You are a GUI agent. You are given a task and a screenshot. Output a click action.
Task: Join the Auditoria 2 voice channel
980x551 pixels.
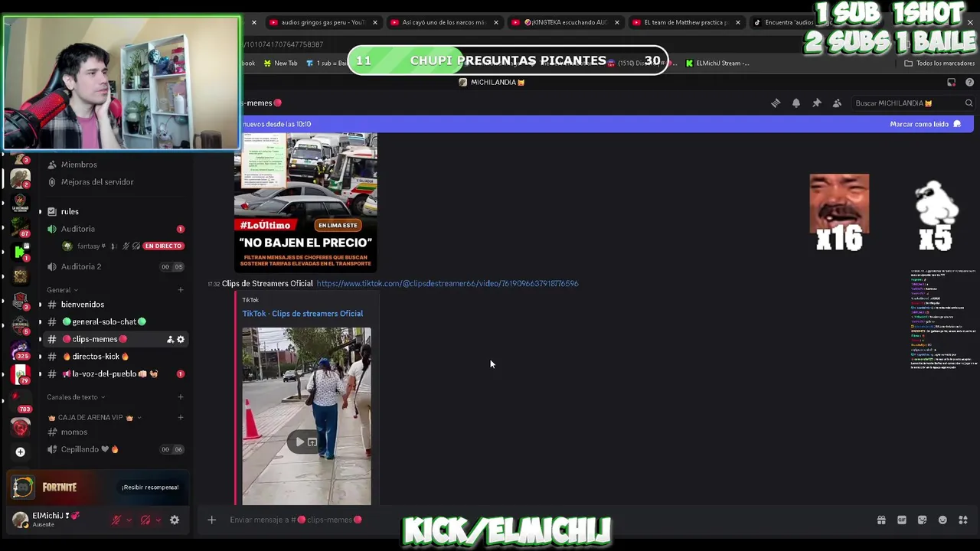tap(81, 266)
